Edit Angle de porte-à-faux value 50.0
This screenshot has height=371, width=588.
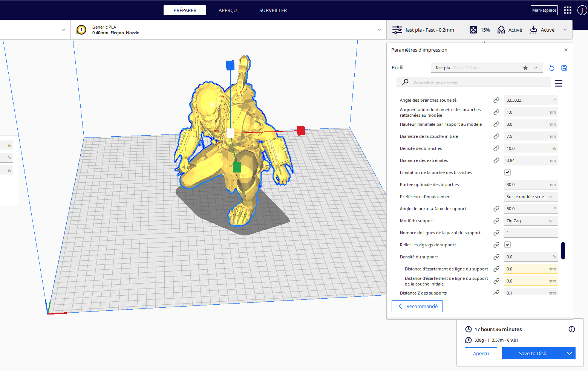[531, 209]
